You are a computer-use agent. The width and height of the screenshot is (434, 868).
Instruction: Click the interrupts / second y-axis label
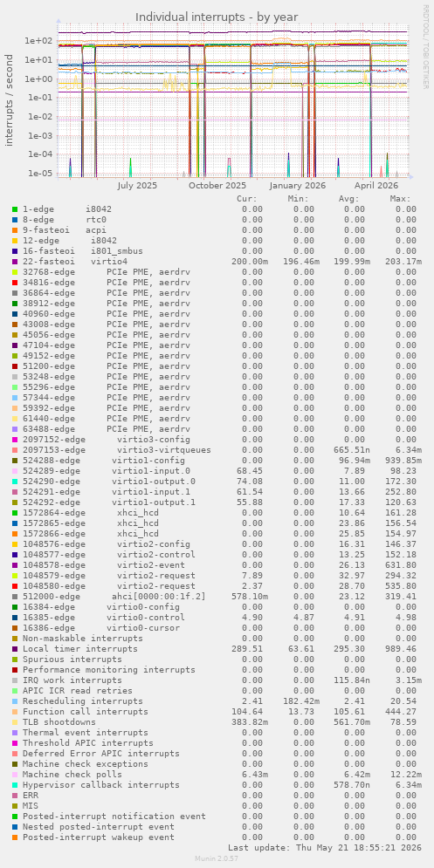point(10,100)
